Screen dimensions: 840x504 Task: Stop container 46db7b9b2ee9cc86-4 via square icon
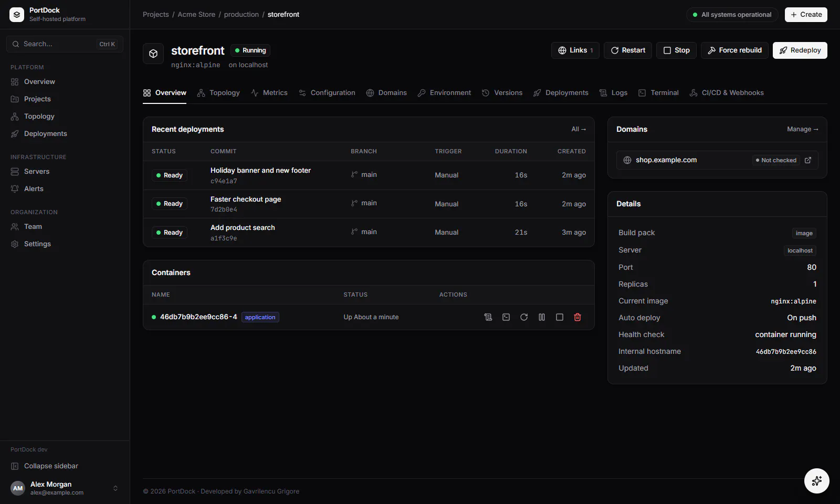(x=560, y=317)
